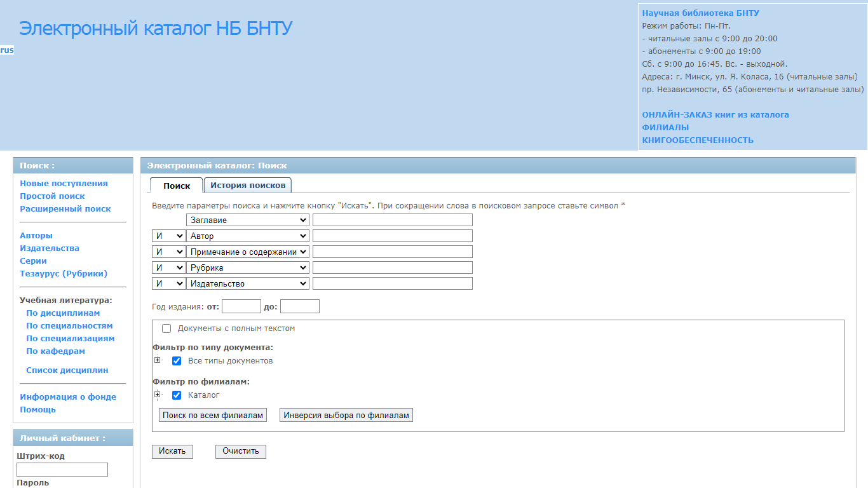868x488 pixels.
Task: Click Инверсия выбора по филиалам button
Action: coord(346,415)
